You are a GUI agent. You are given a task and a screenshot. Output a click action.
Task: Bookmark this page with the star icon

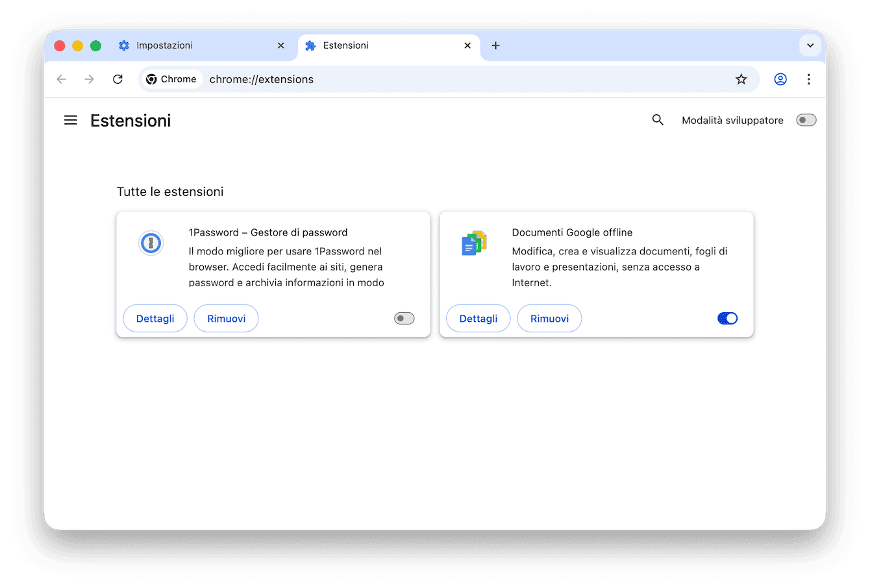[x=741, y=79]
